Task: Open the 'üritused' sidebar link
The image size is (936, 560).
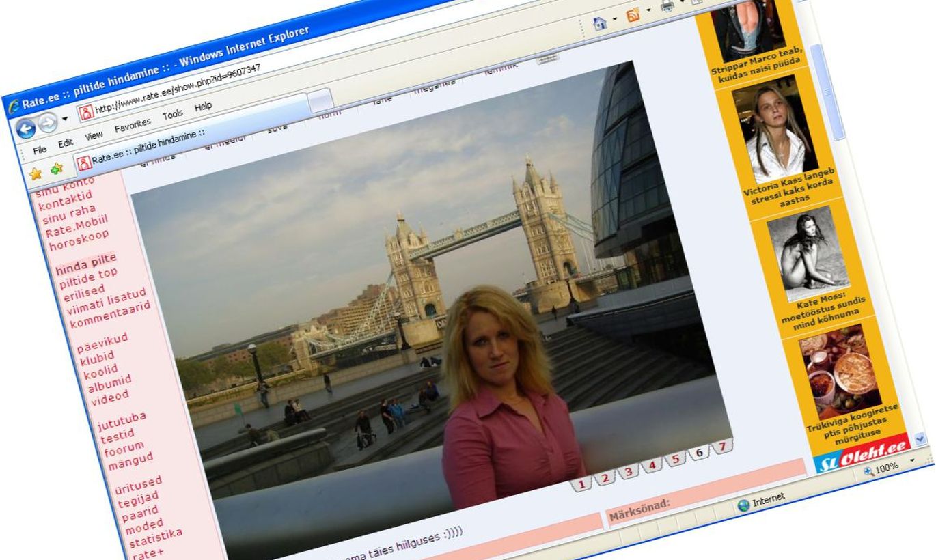Action: point(138,486)
